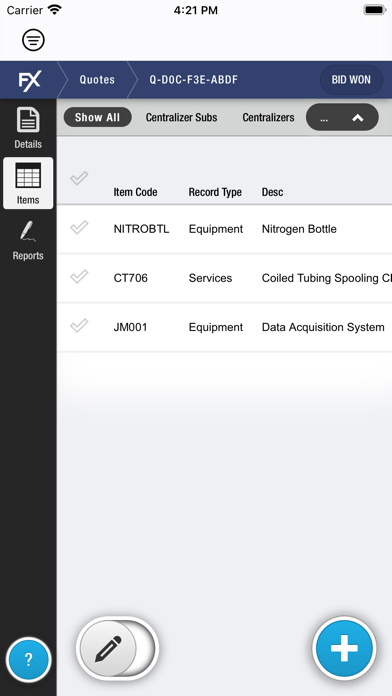Switch to the Centralizers filter tab

tap(268, 118)
